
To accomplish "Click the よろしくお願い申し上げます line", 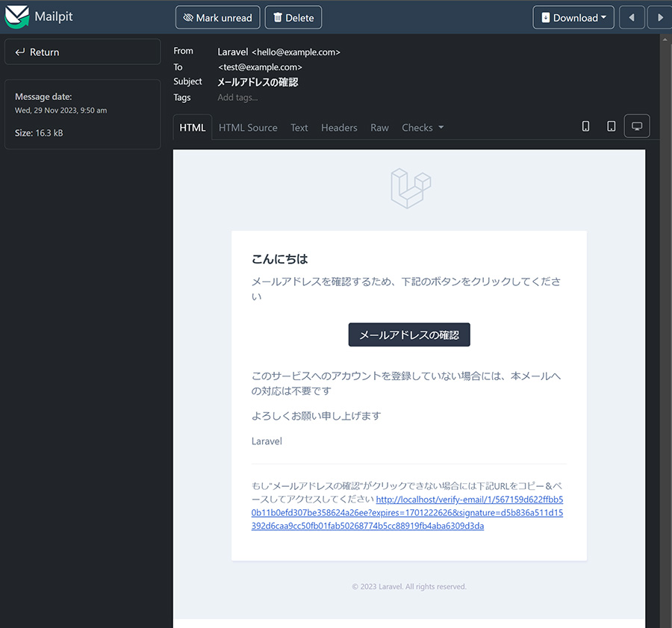I will coord(317,416).
